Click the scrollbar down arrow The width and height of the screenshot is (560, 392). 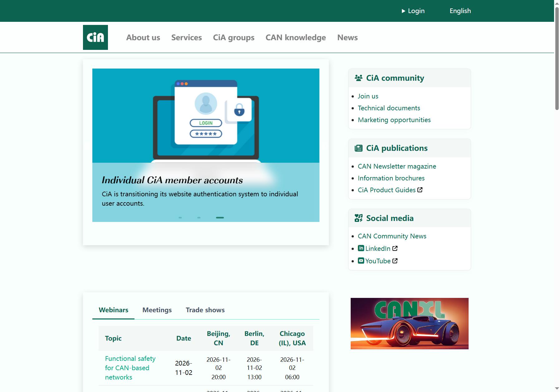(557, 389)
